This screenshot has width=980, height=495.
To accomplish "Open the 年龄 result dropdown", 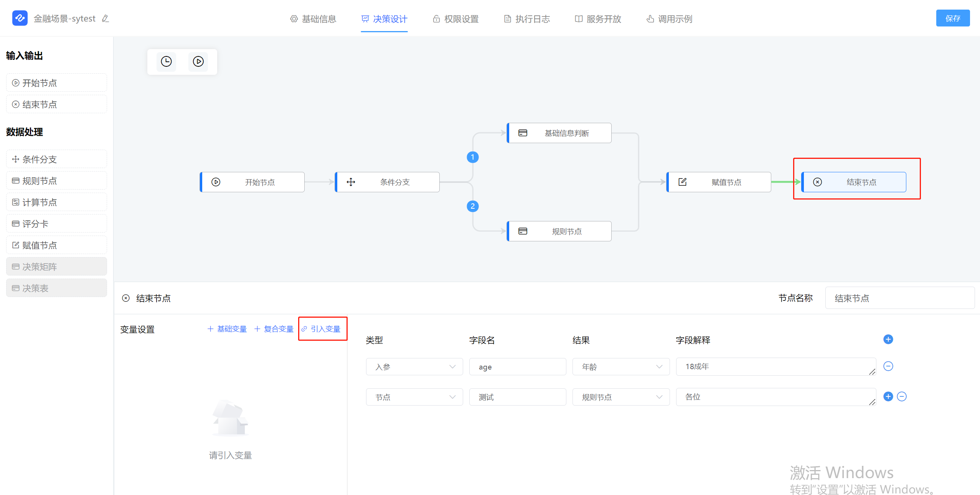I will (x=620, y=366).
